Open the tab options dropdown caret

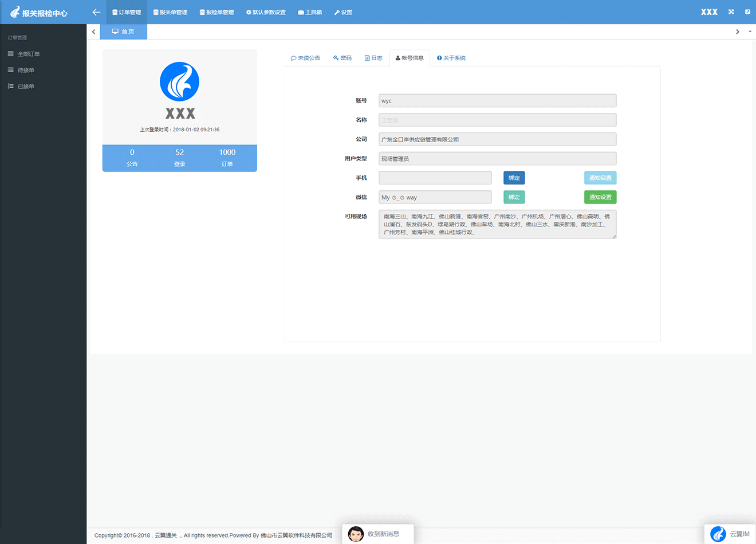click(750, 32)
